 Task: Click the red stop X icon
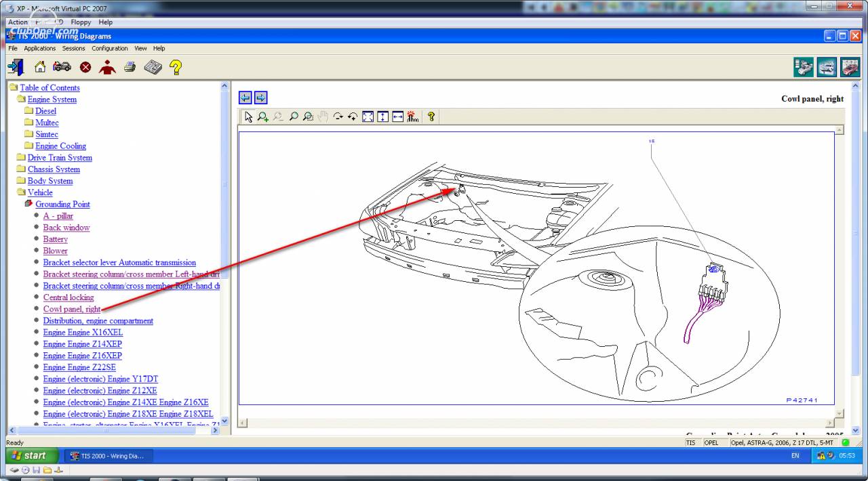coord(85,67)
